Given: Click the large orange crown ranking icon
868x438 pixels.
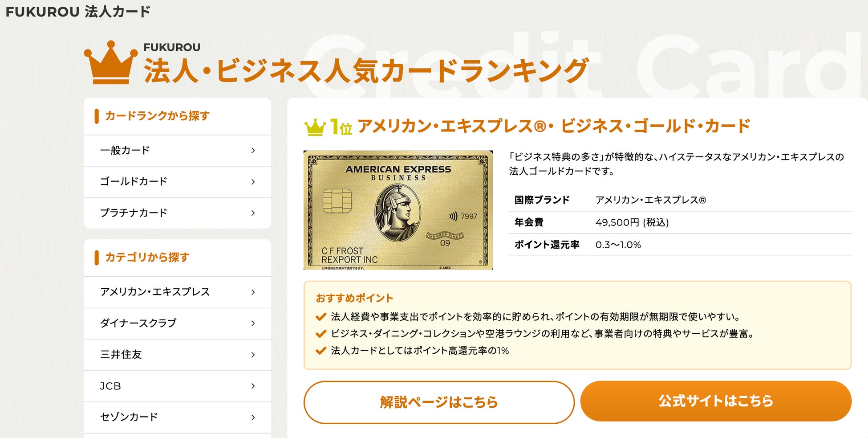Looking at the screenshot, I should pyautogui.click(x=110, y=63).
